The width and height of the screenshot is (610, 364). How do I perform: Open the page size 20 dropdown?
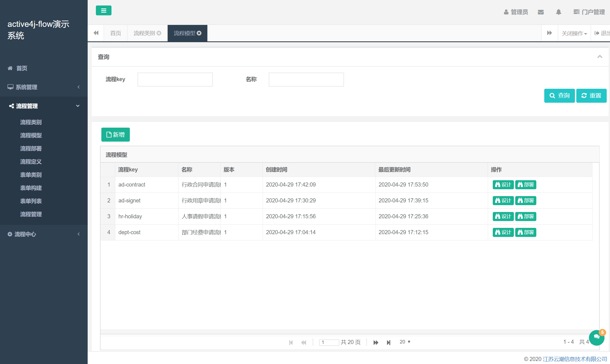(405, 342)
